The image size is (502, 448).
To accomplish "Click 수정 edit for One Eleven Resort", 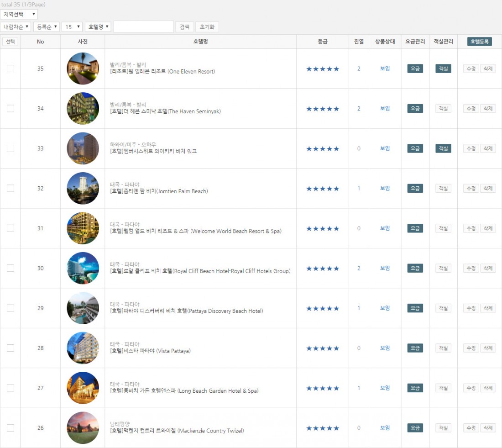I will pos(471,69).
